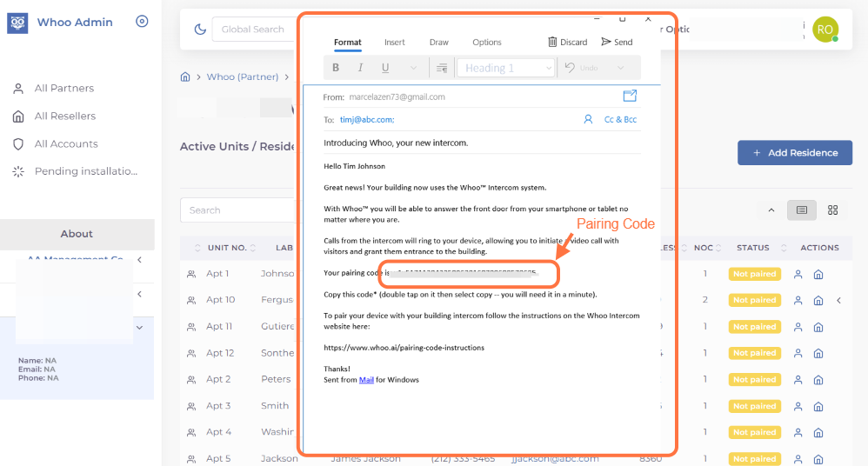Viewport: 868px width, 466px height.
Task: Sort by NOC column
Action: [707, 248]
